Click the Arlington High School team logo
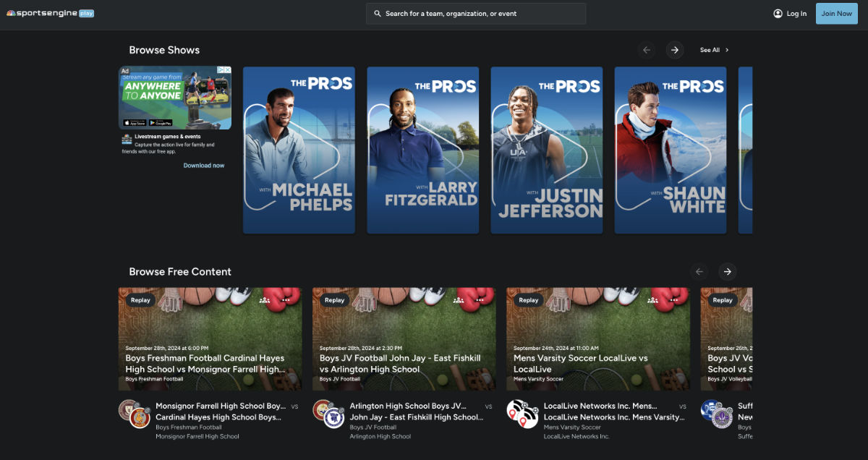868x460 pixels. (x=323, y=409)
